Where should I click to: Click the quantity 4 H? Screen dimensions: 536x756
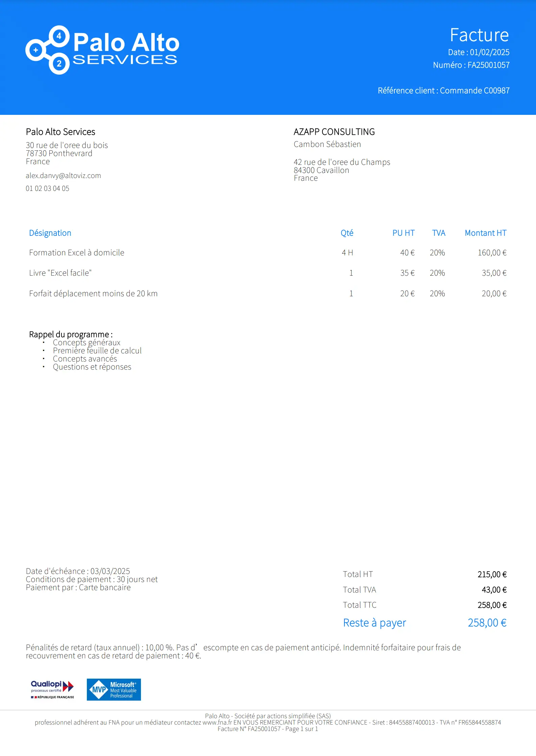pos(347,253)
